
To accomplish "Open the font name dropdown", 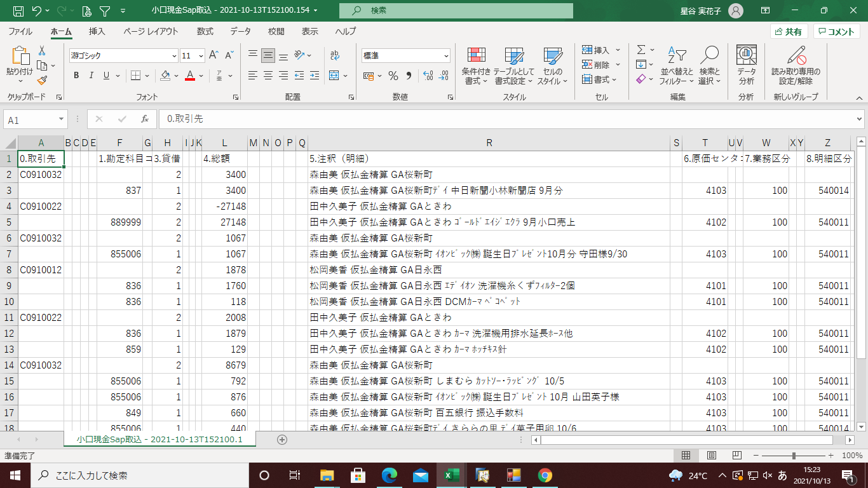I will point(173,56).
